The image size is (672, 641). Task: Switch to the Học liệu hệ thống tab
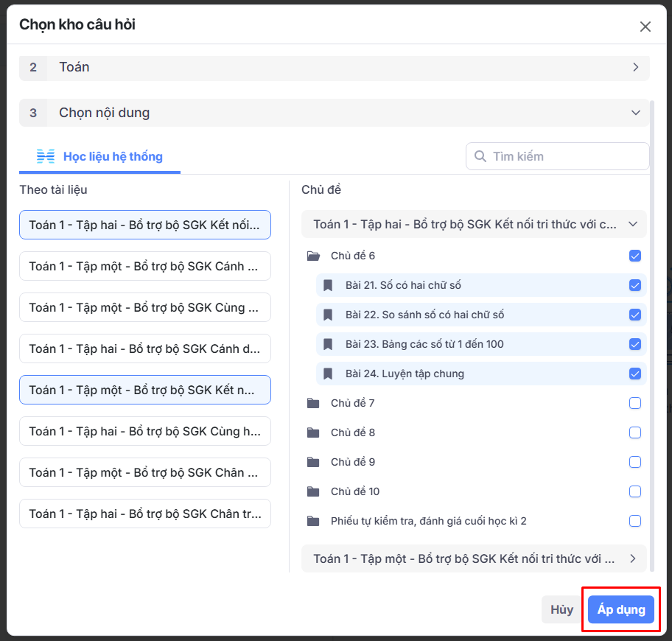[100, 156]
